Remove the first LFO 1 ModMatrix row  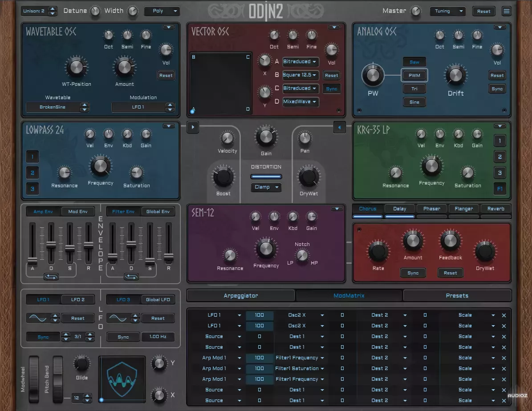(x=504, y=315)
